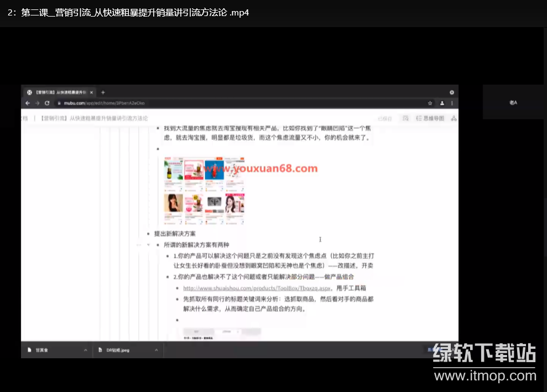Close the 【营销引流】 browser tab
The width and height of the screenshot is (547, 392).
[91, 92]
